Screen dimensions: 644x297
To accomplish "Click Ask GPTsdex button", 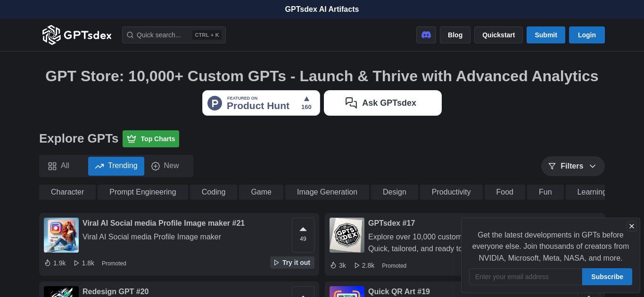I will tap(383, 103).
